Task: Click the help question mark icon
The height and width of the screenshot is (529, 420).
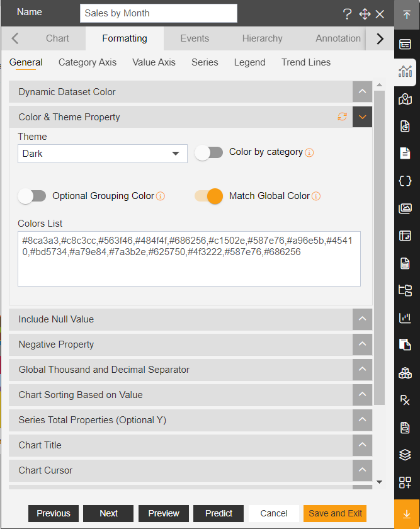Action: tap(347, 14)
